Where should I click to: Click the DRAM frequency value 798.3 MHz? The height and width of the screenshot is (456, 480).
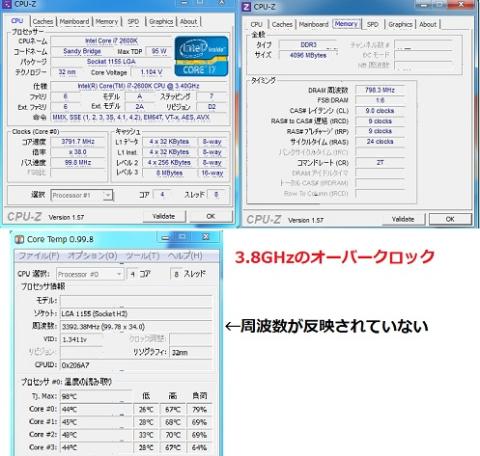coord(380,90)
